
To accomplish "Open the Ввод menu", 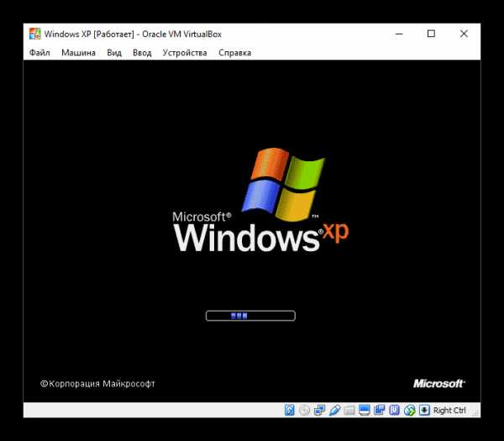I will [x=142, y=53].
